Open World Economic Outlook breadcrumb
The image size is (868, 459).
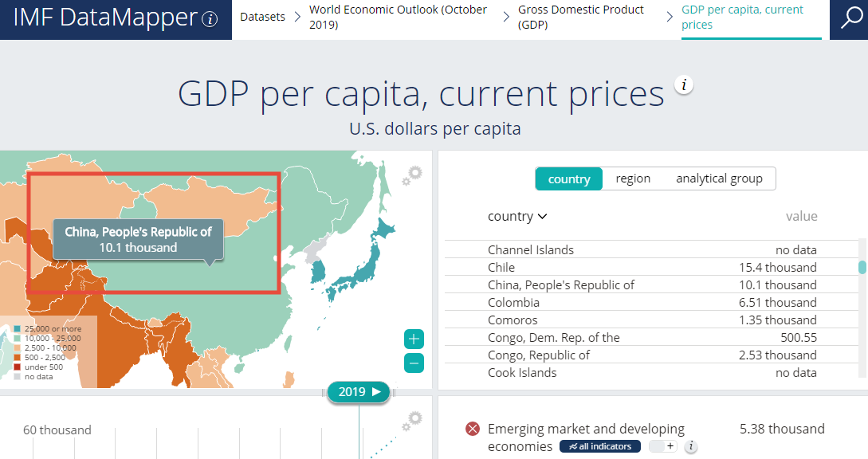point(398,17)
